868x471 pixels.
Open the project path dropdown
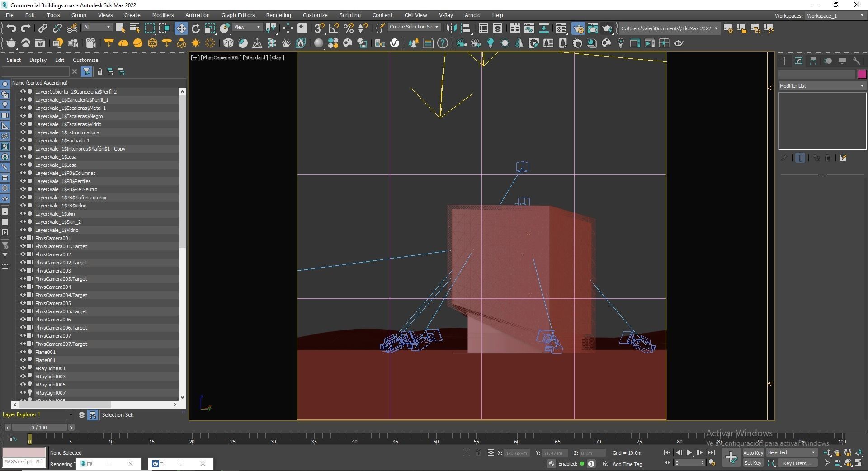click(x=669, y=28)
